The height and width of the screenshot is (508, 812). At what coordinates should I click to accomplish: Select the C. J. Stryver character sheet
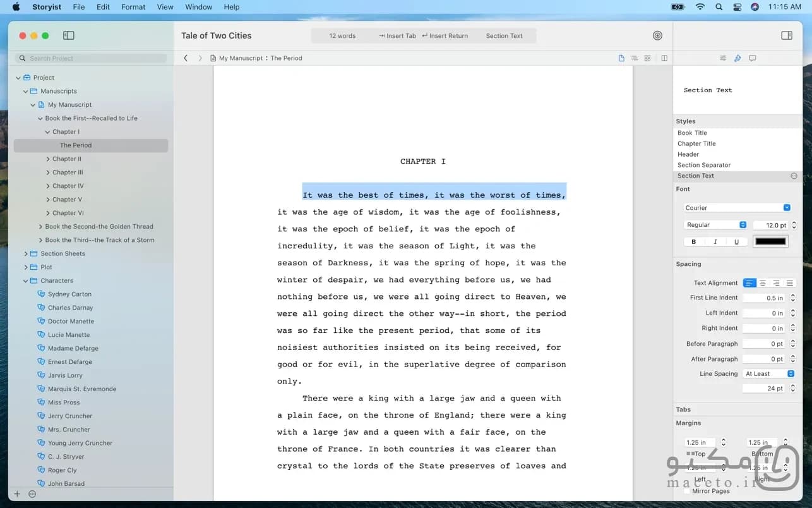pyautogui.click(x=66, y=457)
